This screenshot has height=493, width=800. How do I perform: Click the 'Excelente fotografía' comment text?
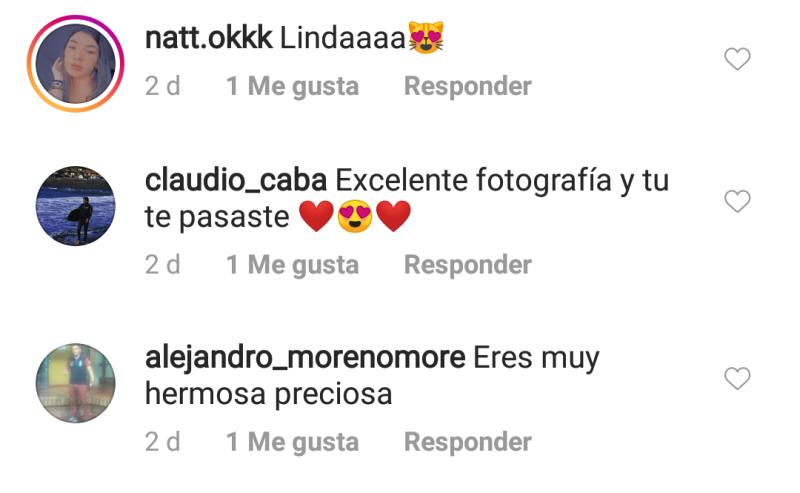coord(473,180)
